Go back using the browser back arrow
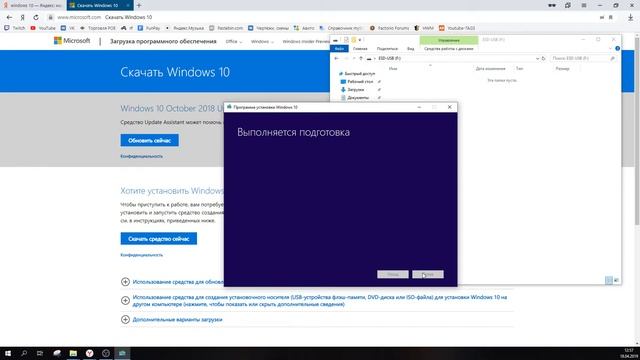This screenshot has width=640, height=360. click(9, 17)
